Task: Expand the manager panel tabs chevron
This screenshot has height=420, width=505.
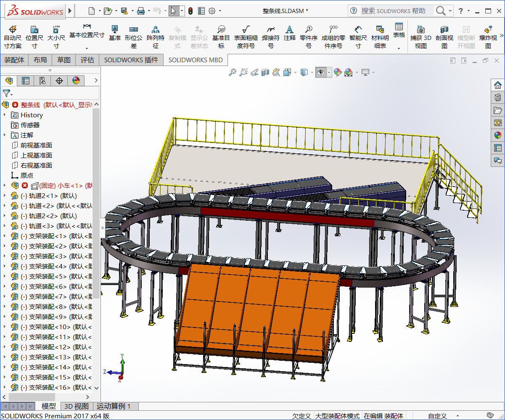Action: (x=96, y=80)
